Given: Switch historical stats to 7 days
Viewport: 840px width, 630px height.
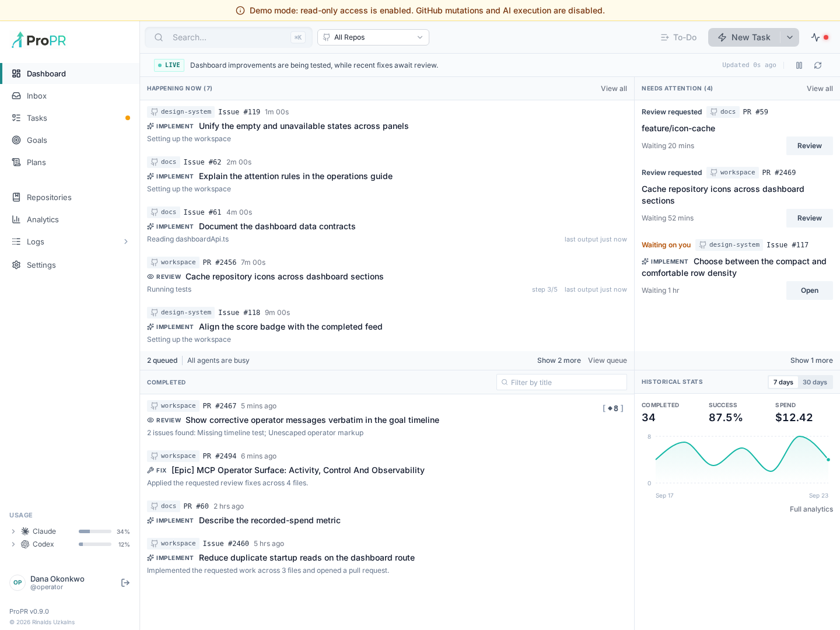Looking at the screenshot, I should (x=783, y=382).
